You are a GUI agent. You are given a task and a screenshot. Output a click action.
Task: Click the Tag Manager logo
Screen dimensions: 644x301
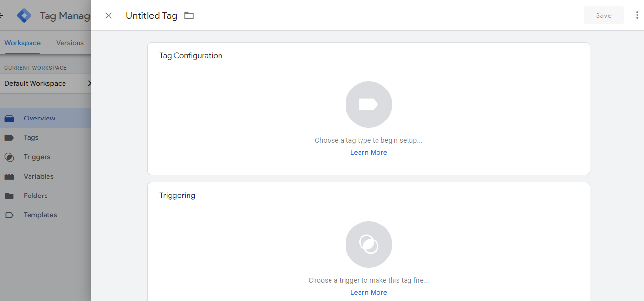pyautogui.click(x=24, y=15)
